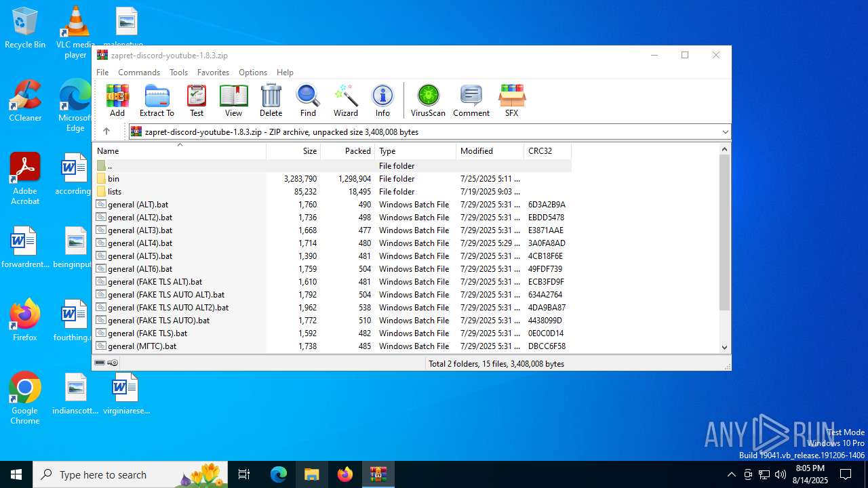The width and height of the screenshot is (868, 488).
Task: Click the SFX toolbar icon
Action: [x=512, y=100]
